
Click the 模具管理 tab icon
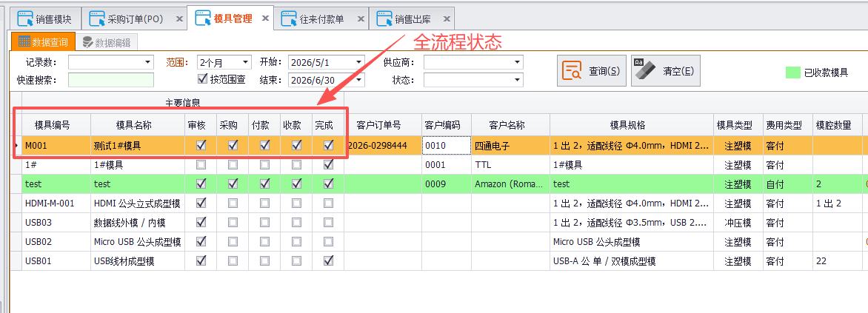(x=203, y=18)
